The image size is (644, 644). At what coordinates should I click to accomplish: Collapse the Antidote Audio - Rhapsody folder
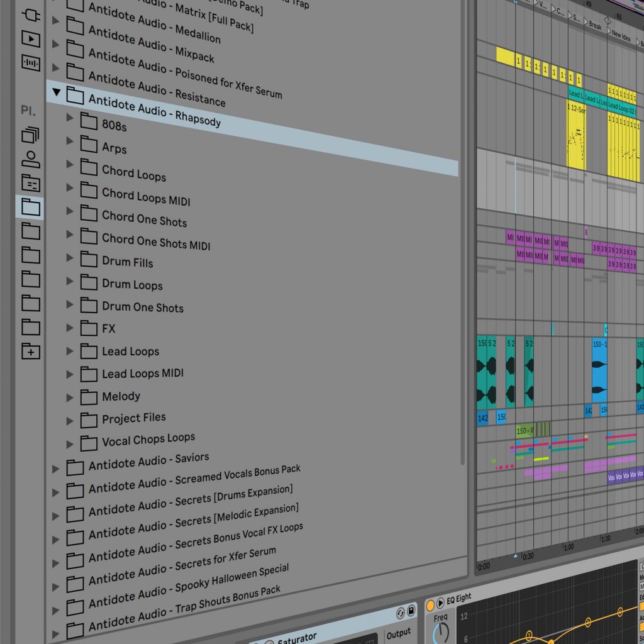click(x=57, y=92)
